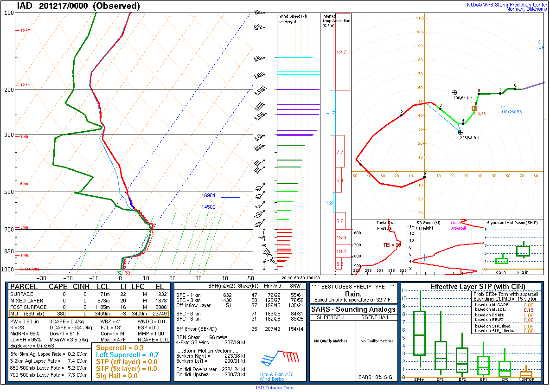Viewport: 550px width, 392px height.
Task: Click the 'Significant Hail Param (SHIP)' title
Action: (x=512, y=223)
